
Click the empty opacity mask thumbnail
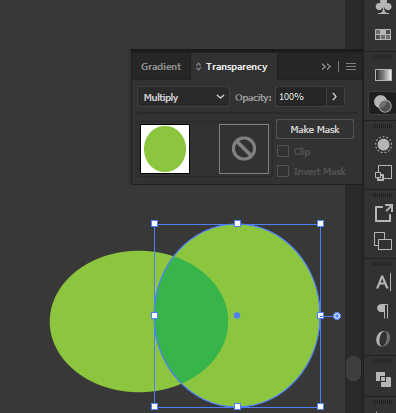pyautogui.click(x=244, y=149)
